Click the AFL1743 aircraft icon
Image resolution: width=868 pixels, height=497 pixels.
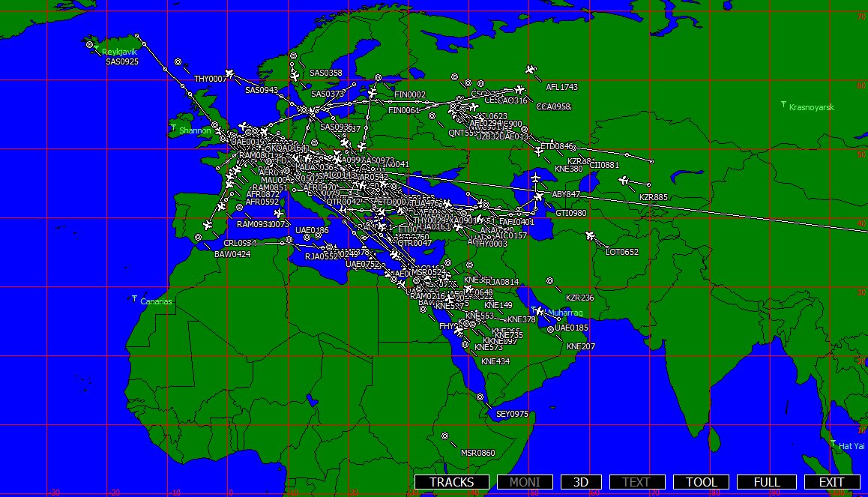tap(531, 70)
